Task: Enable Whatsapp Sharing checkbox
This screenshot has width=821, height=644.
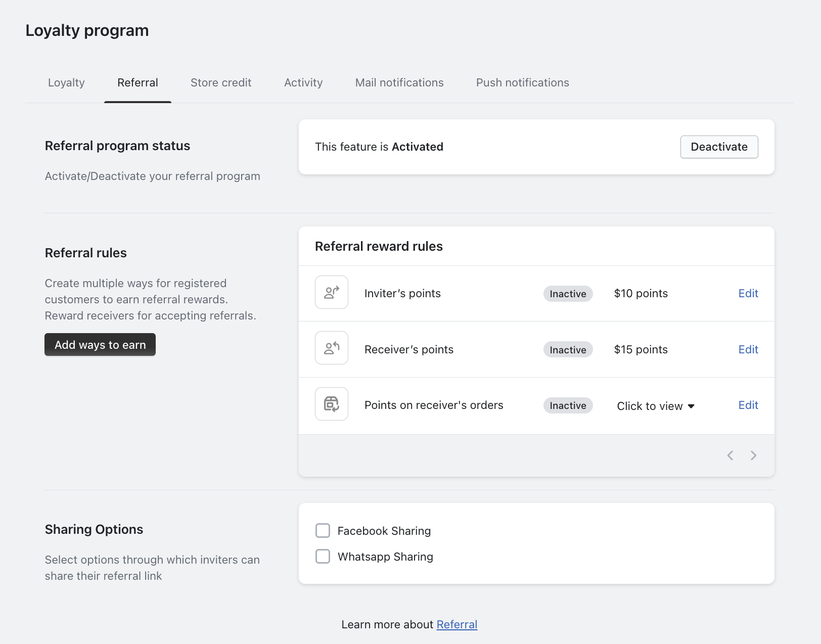Action: [323, 556]
